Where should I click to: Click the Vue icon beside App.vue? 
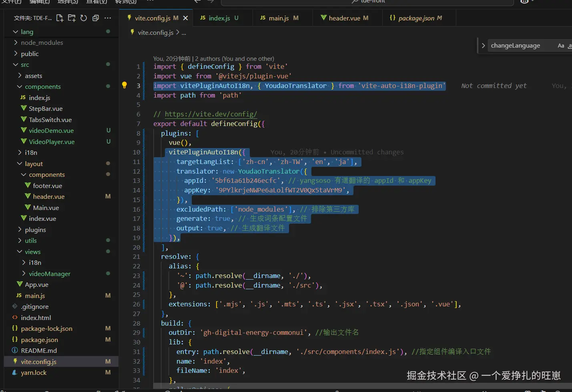point(20,284)
